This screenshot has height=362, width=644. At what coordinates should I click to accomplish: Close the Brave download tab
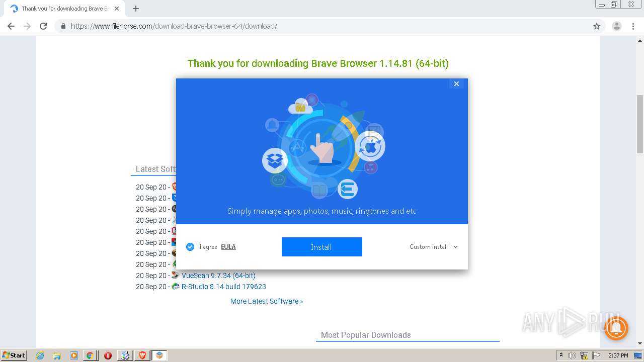pyautogui.click(x=117, y=9)
